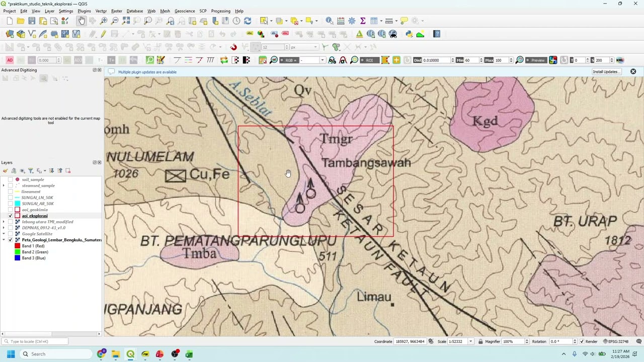The width and height of the screenshot is (644, 362).
Task: Open the Data Source Manager icon
Action: tap(10, 34)
